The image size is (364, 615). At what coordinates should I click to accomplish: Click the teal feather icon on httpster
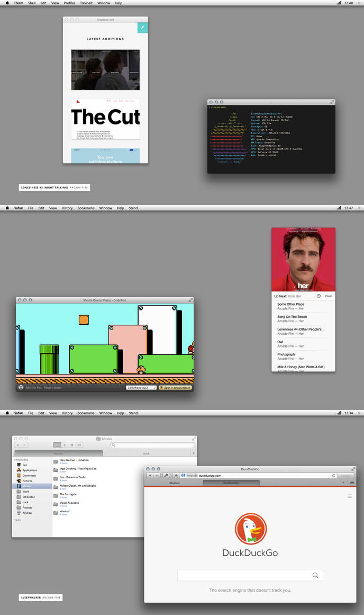[x=143, y=28]
